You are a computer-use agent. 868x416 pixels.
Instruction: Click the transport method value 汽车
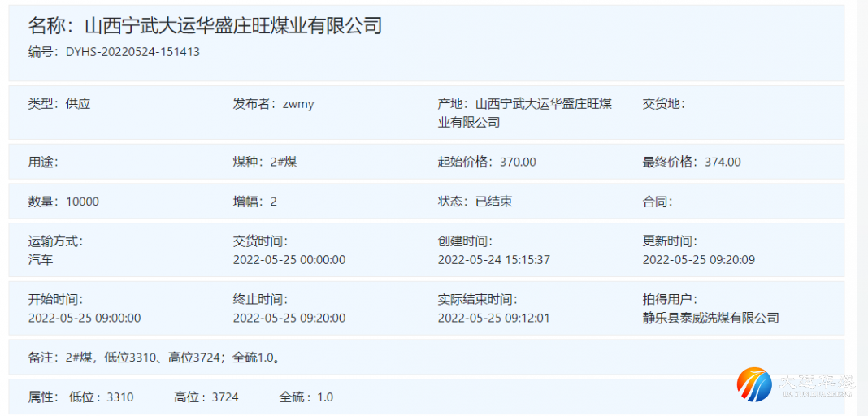coord(41,260)
